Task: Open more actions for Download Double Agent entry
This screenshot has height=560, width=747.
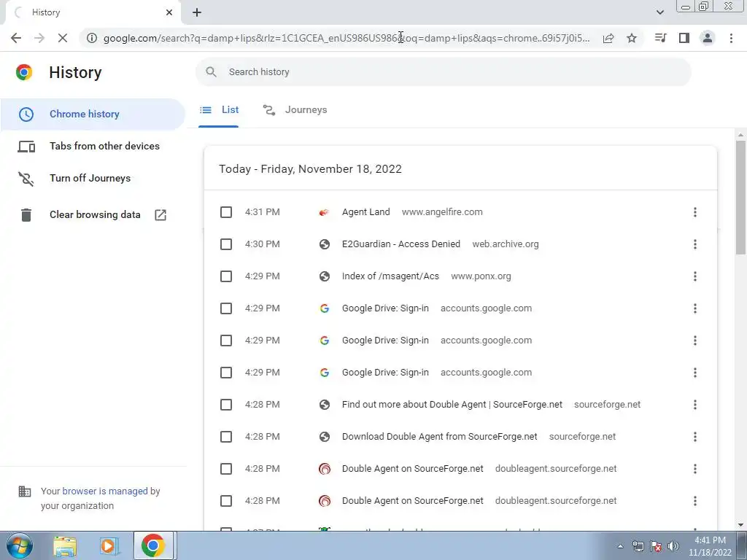Action: click(x=695, y=437)
